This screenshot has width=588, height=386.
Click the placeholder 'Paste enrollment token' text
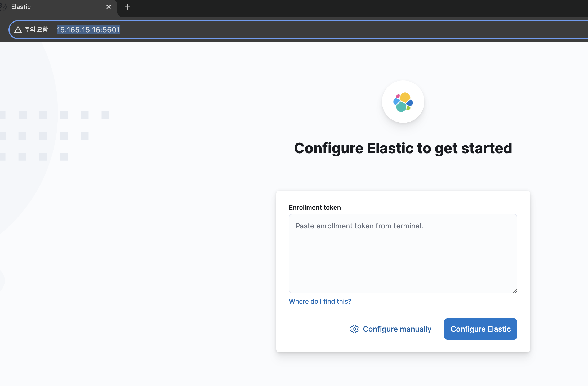pos(359,226)
